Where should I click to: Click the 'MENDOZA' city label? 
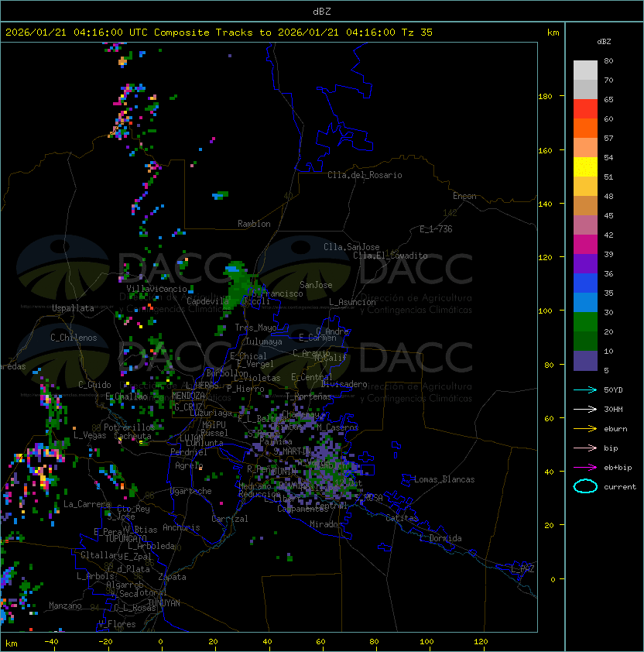pos(188,396)
